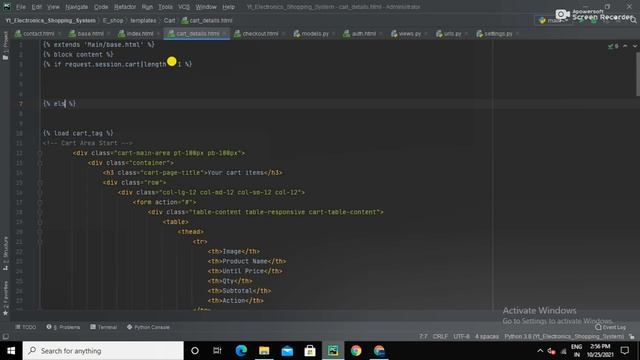The height and width of the screenshot is (360, 640).
Task: Open the Tools menu
Action: (165, 7)
